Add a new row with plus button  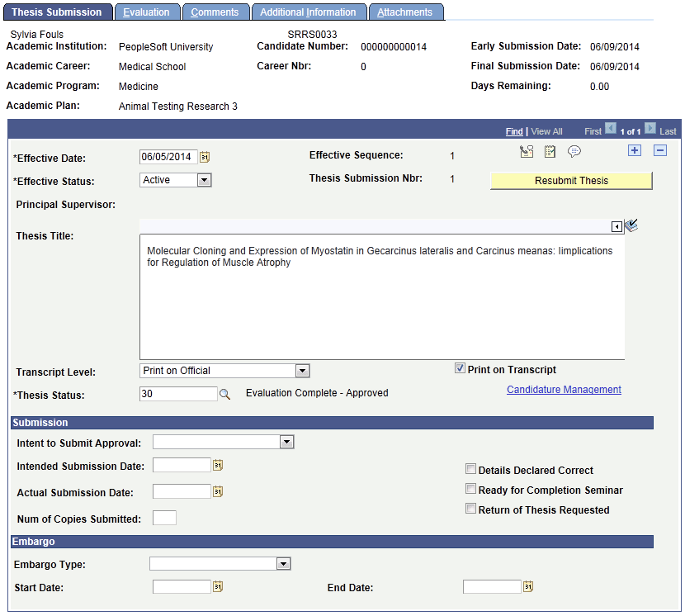[635, 150]
